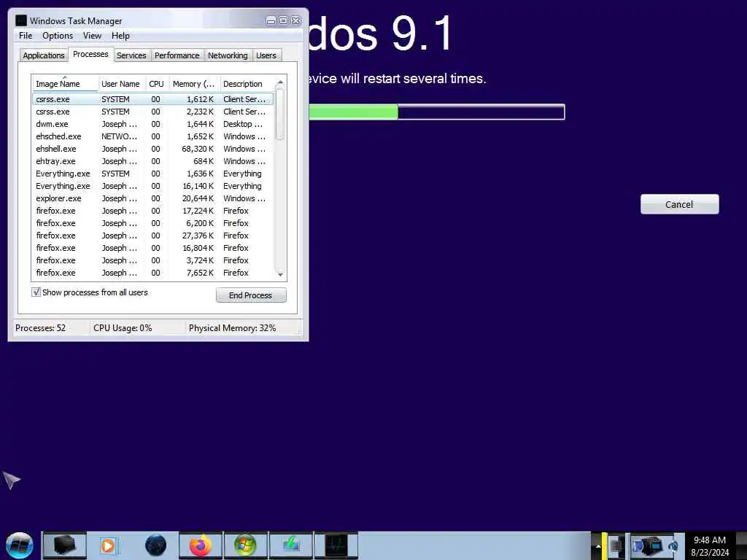Select the ehsched.exe process
This screenshot has width=747, height=560.
coord(153,136)
